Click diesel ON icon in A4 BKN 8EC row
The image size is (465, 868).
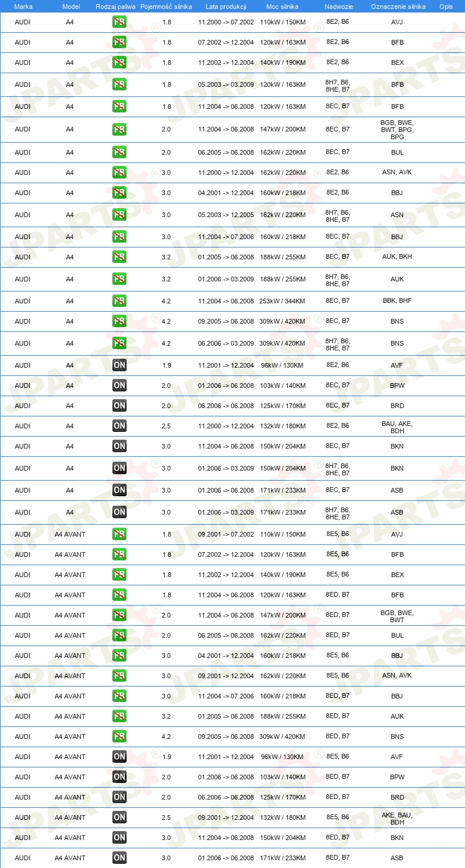pyautogui.click(x=120, y=446)
